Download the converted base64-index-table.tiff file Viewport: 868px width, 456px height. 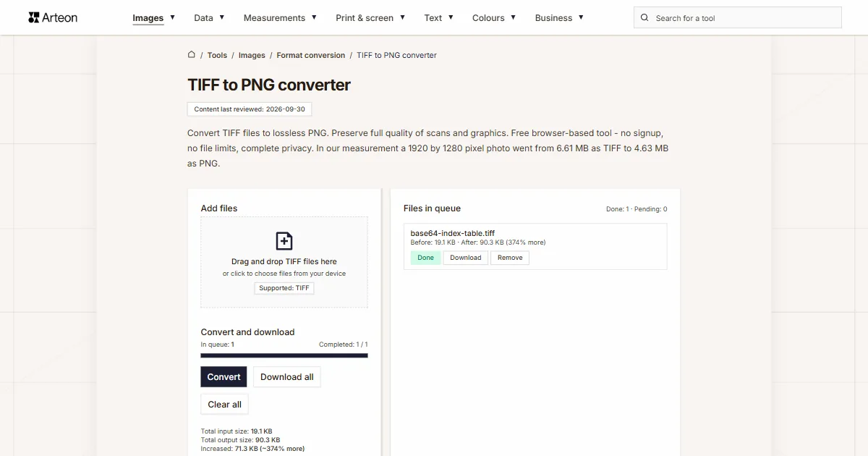[x=466, y=258]
